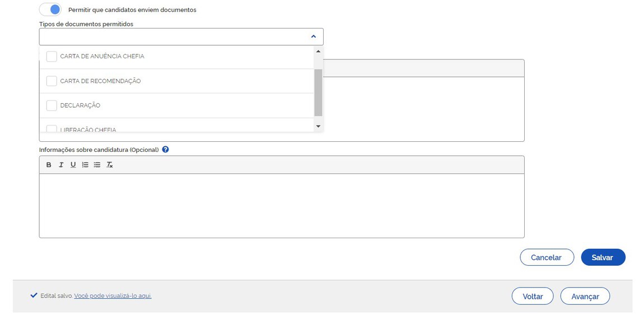Focus the Informações sobre candidatura text area

click(x=282, y=205)
